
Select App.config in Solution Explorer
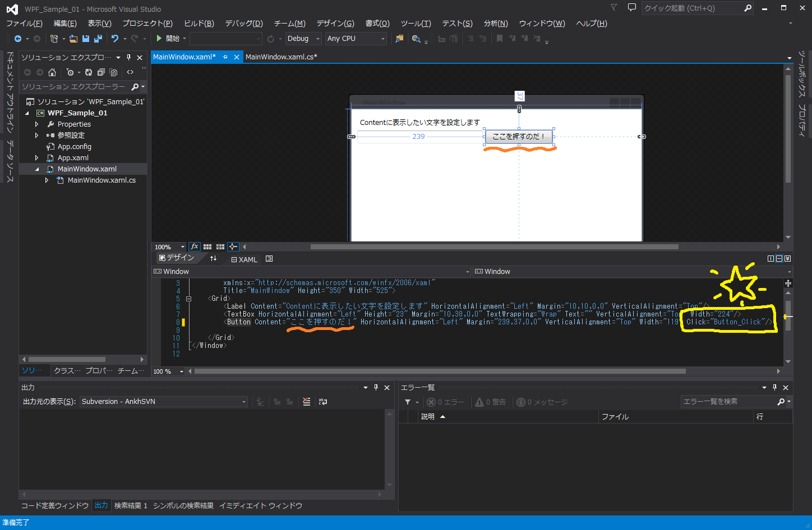coord(75,147)
